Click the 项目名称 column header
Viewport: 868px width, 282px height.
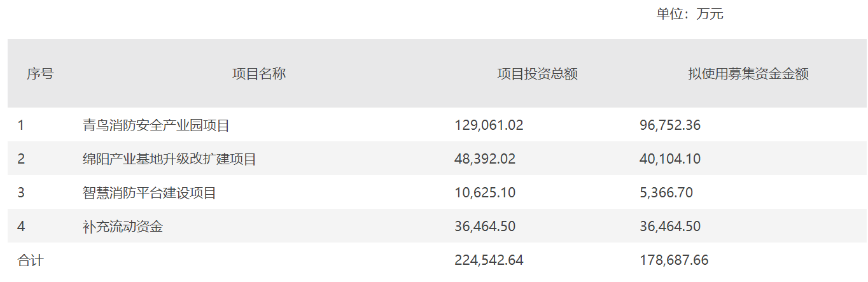coord(259,74)
